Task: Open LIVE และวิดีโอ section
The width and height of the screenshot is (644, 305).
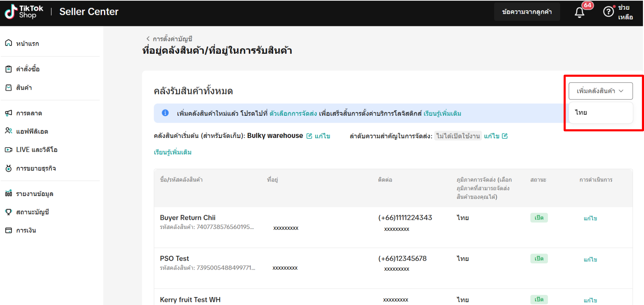Action: coord(36,150)
